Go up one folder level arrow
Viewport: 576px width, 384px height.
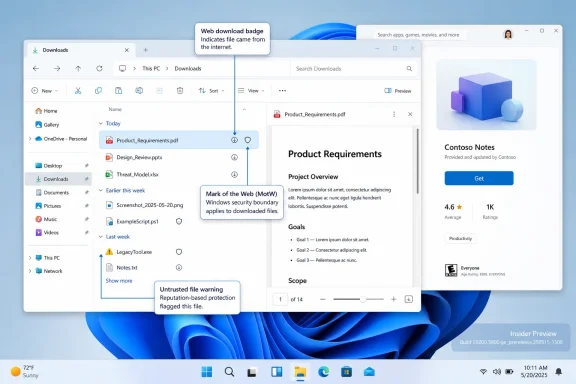pyautogui.click(x=78, y=69)
